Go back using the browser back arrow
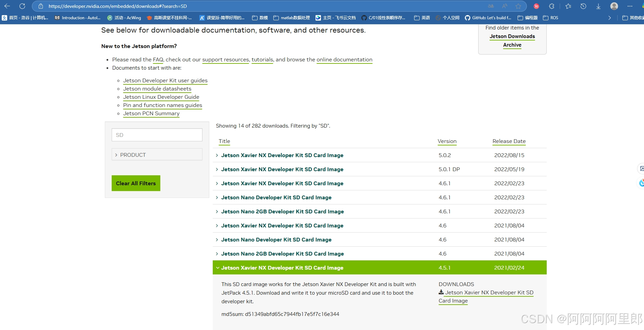This screenshot has height=330, width=644. (7, 6)
